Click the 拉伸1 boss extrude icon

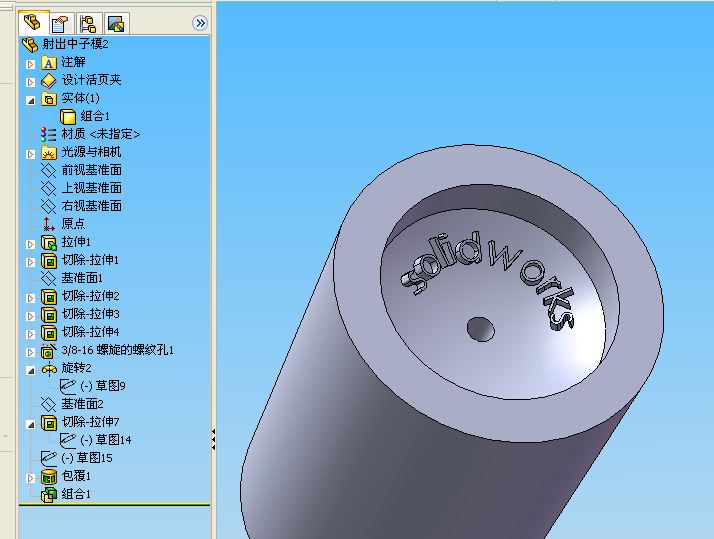coord(49,242)
